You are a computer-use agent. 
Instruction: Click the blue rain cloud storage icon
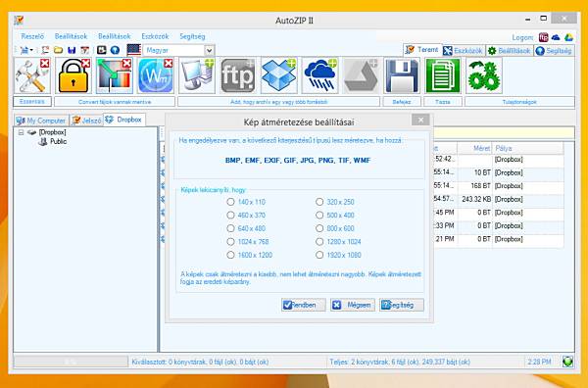tap(319, 75)
